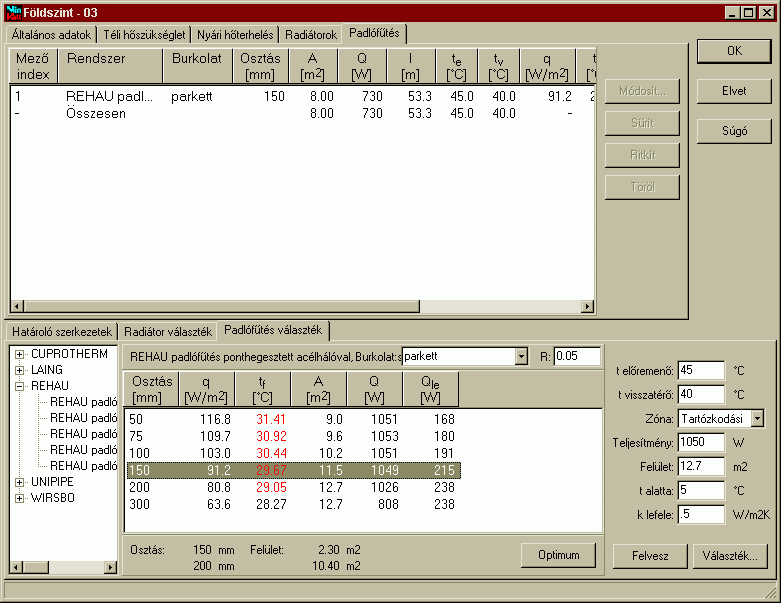781x603 pixels.
Task: Open the Nyári hőterhelés tab
Action: (235, 35)
